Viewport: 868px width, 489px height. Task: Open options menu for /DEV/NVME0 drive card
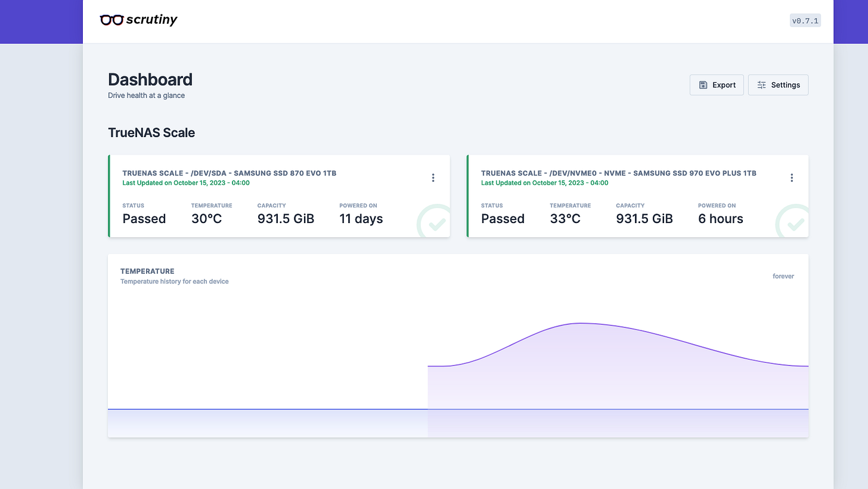point(792,178)
